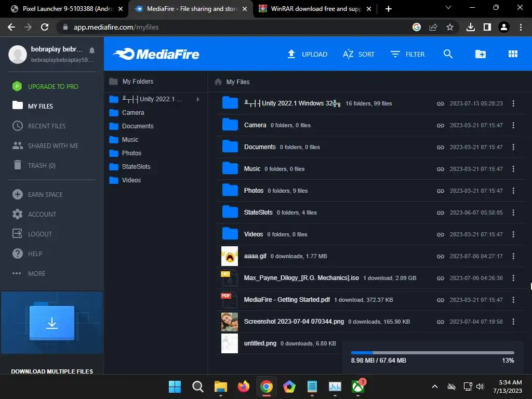Open options menu for Documents folder row
This screenshot has height=399, width=532.
point(513,147)
